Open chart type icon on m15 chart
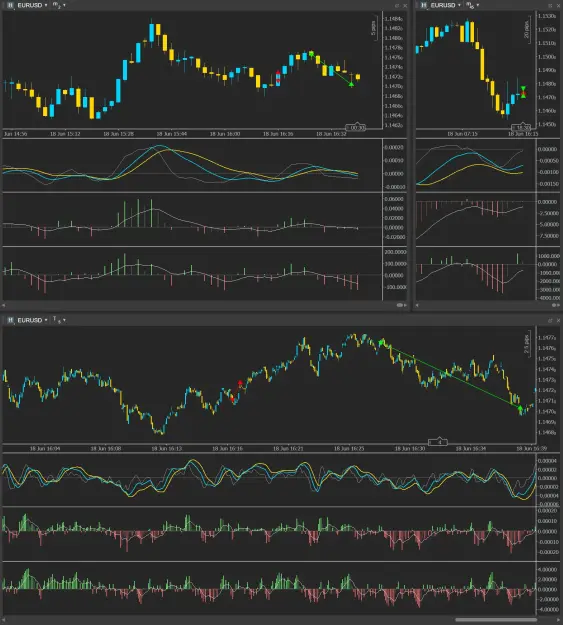 tap(424, 5)
